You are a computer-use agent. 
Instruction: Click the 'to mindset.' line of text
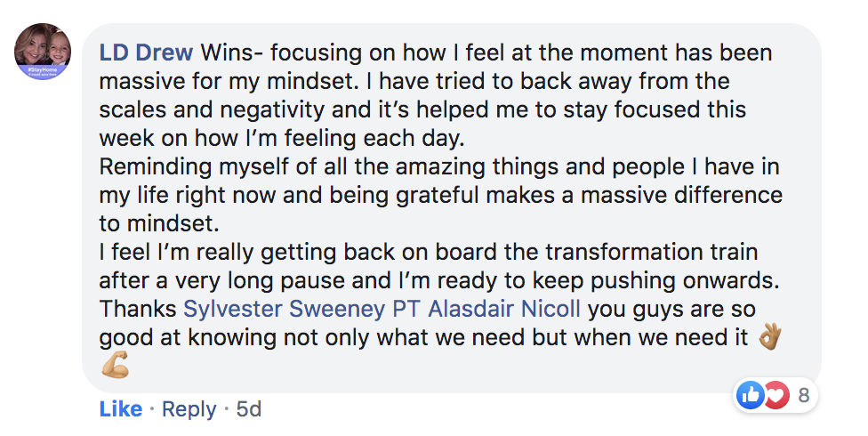coord(159,224)
